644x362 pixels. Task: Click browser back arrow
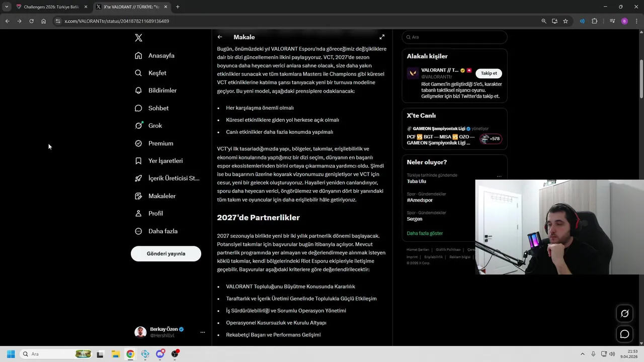[x=7, y=21]
